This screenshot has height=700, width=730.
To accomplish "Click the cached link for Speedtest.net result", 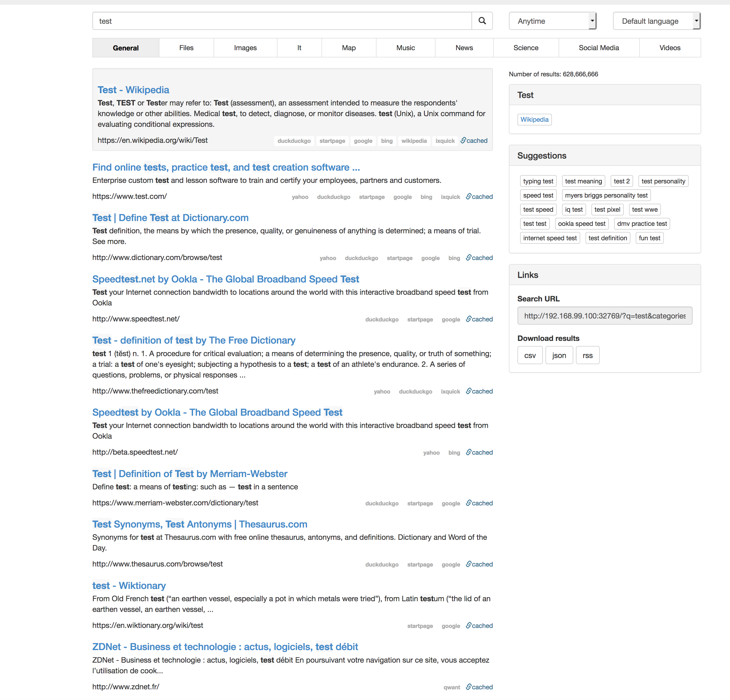I will pyautogui.click(x=479, y=319).
